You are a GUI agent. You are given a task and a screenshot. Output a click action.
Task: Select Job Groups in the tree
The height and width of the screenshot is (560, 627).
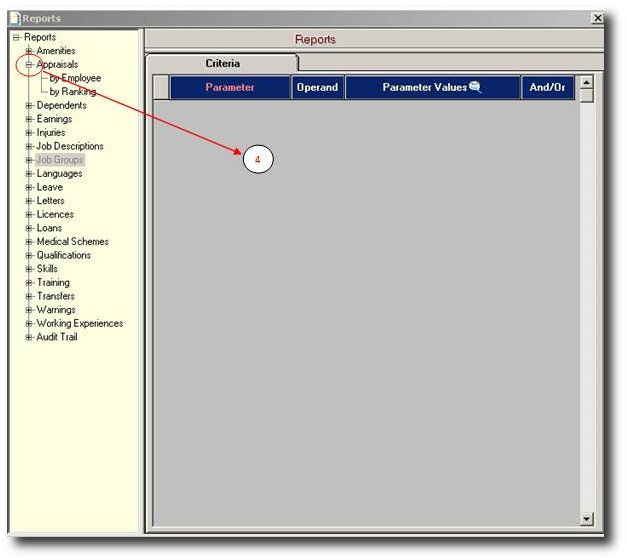tap(60, 160)
